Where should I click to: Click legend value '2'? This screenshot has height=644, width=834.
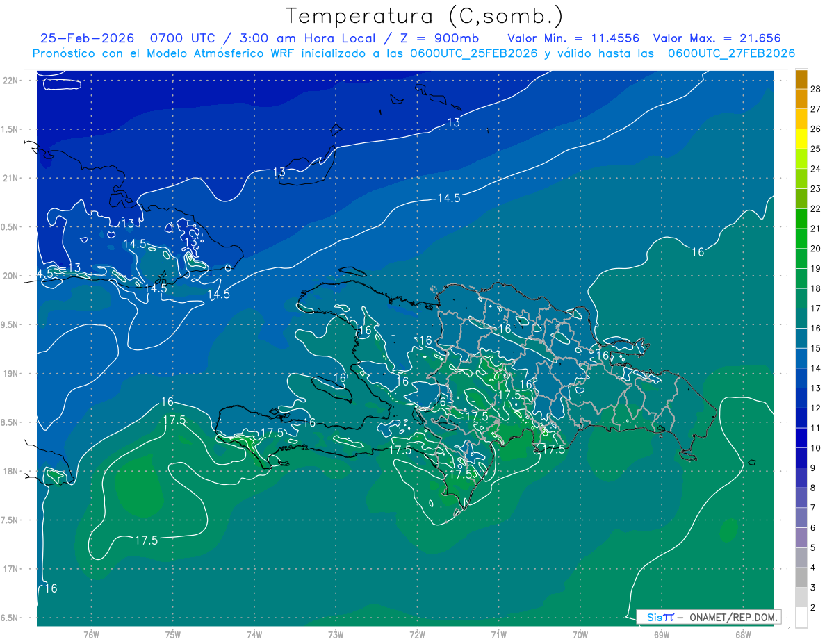click(813, 608)
